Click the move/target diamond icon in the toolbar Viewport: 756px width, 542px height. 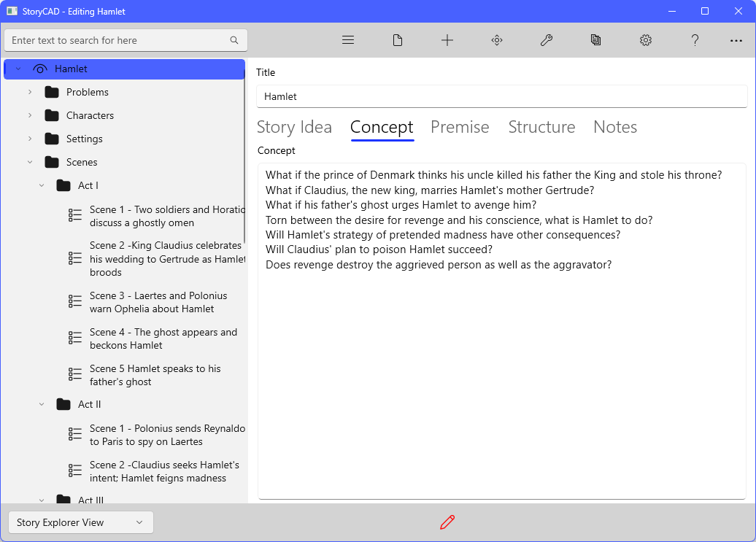pos(497,40)
